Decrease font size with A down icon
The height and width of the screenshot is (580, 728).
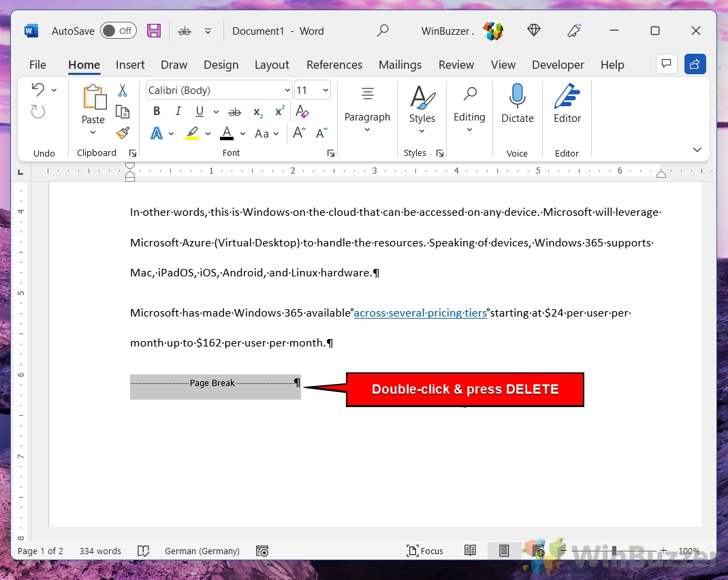point(321,133)
